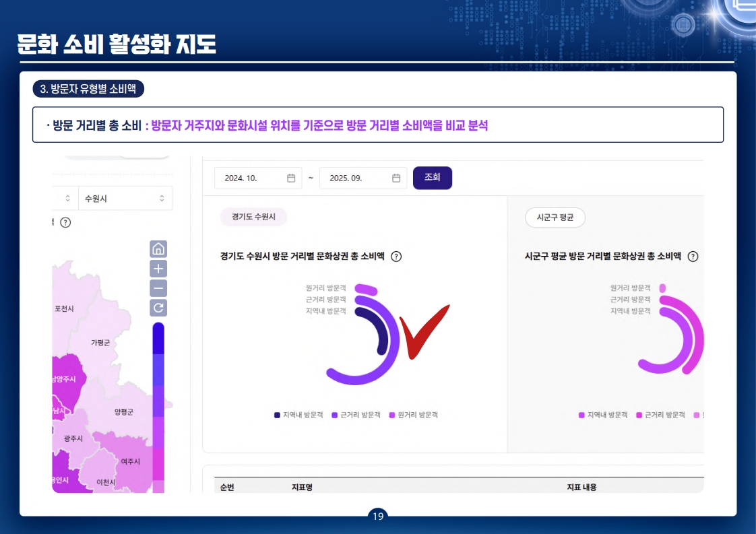Click the help icon next to 수원시 chart title
The width and height of the screenshot is (756, 534).
[x=397, y=256]
